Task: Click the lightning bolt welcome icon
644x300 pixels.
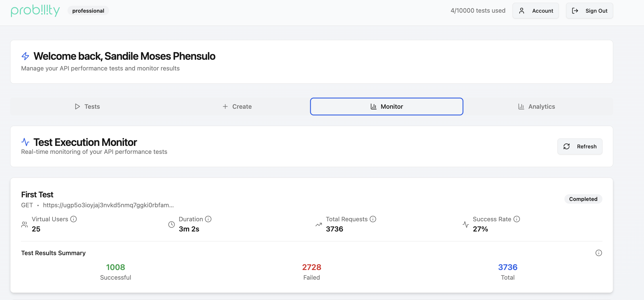Action: 25,56
